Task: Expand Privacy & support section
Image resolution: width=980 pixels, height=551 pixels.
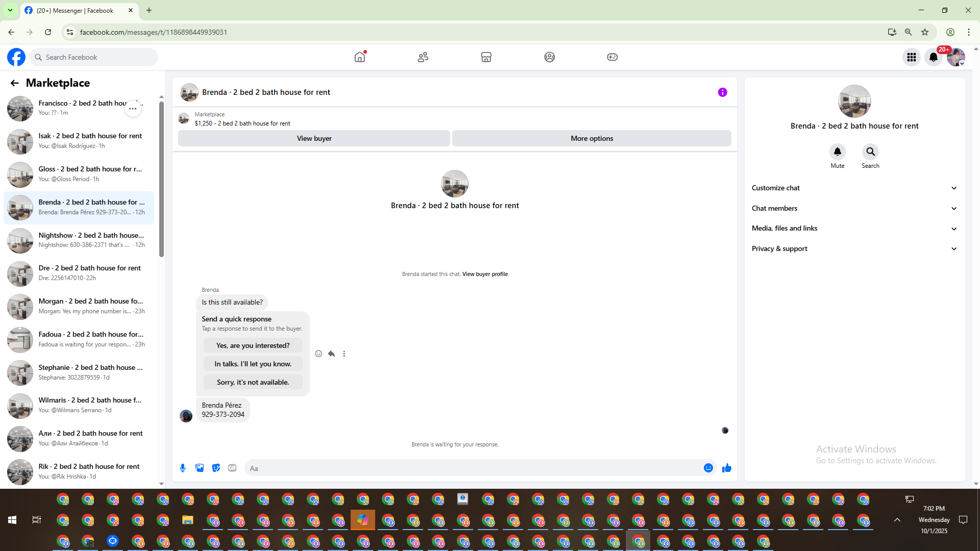Action: coord(854,249)
